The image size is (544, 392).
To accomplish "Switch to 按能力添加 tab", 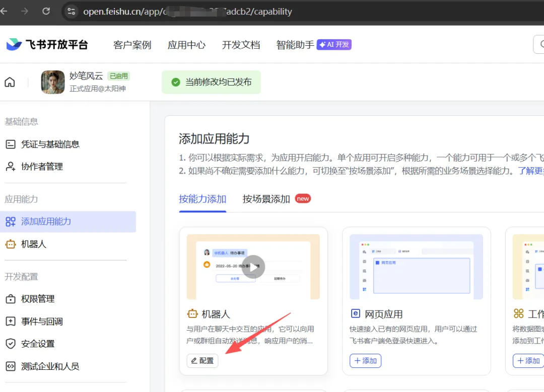I will click(202, 199).
